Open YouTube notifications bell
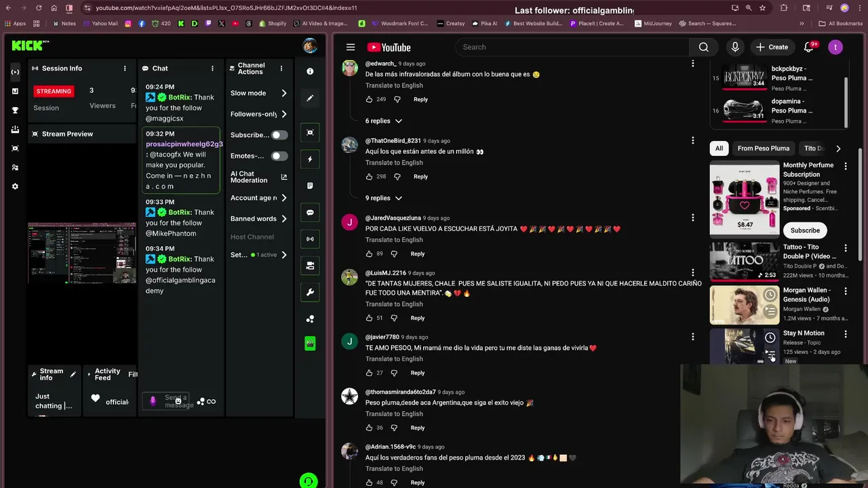The height and width of the screenshot is (488, 868). coord(808,47)
